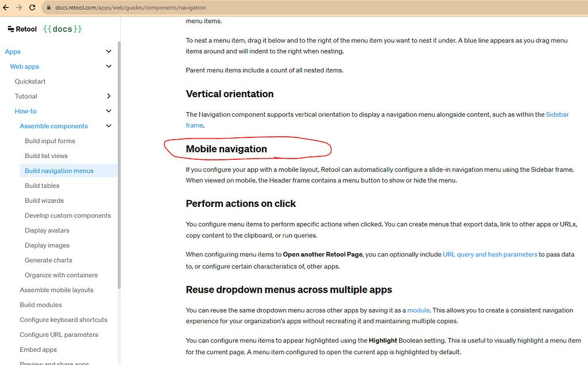Follow the Sidebar frame link

(x=557, y=114)
